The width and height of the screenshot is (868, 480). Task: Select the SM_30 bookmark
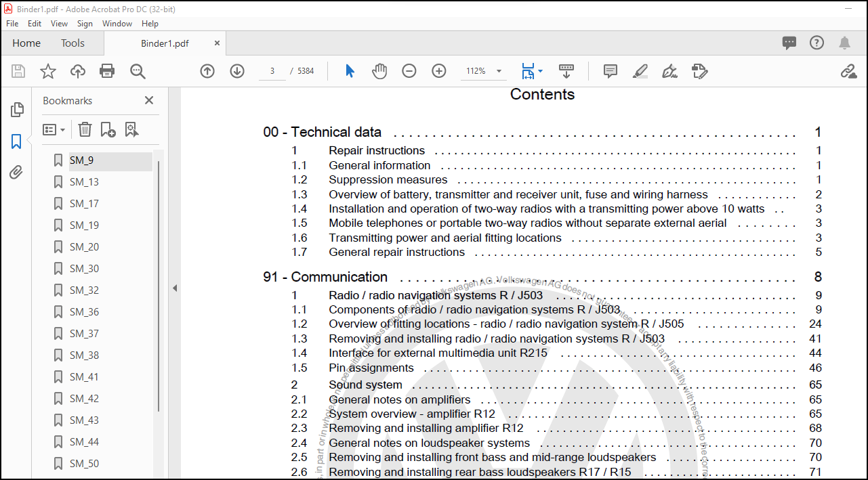click(84, 269)
